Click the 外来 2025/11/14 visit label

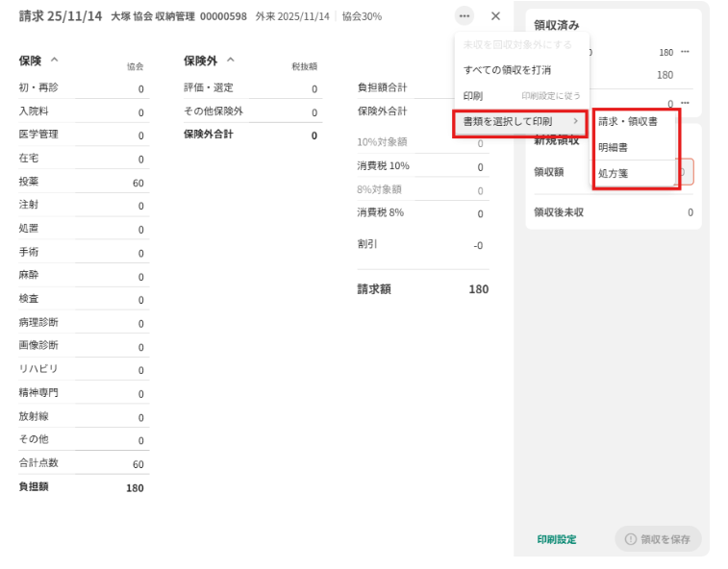pos(292,16)
